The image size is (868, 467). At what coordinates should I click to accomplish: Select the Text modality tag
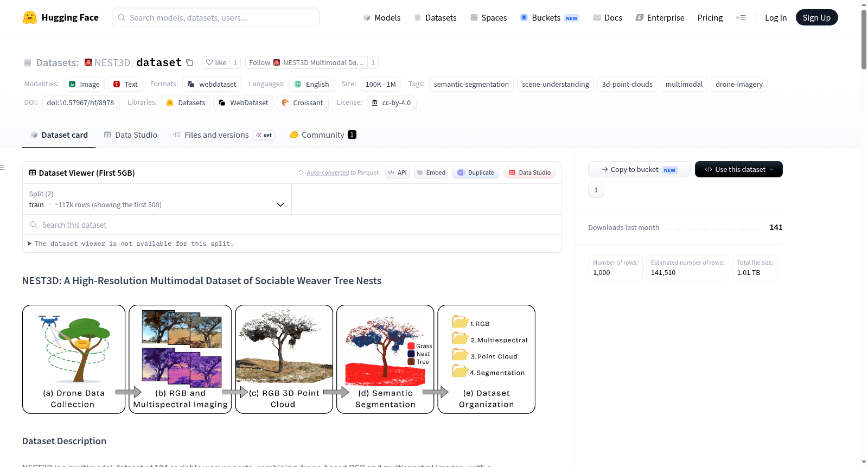click(x=125, y=84)
